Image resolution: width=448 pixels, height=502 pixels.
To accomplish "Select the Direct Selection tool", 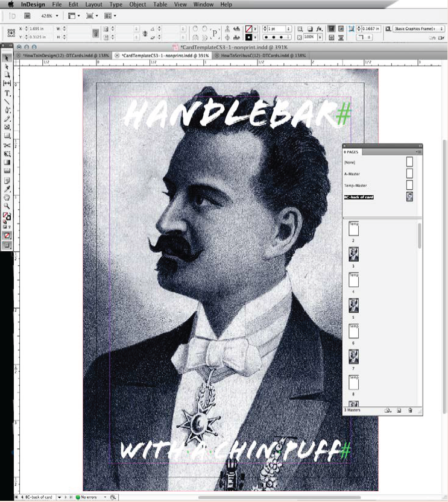I will click(x=7, y=66).
